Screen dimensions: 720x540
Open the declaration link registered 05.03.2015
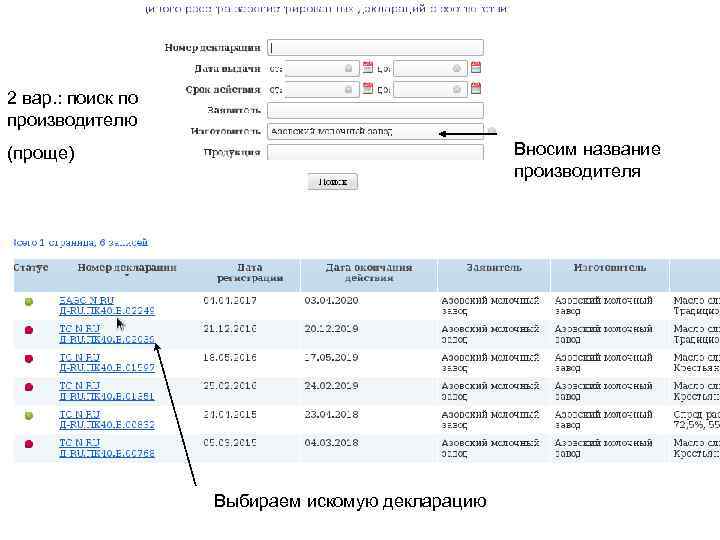click(x=107, y=448)
